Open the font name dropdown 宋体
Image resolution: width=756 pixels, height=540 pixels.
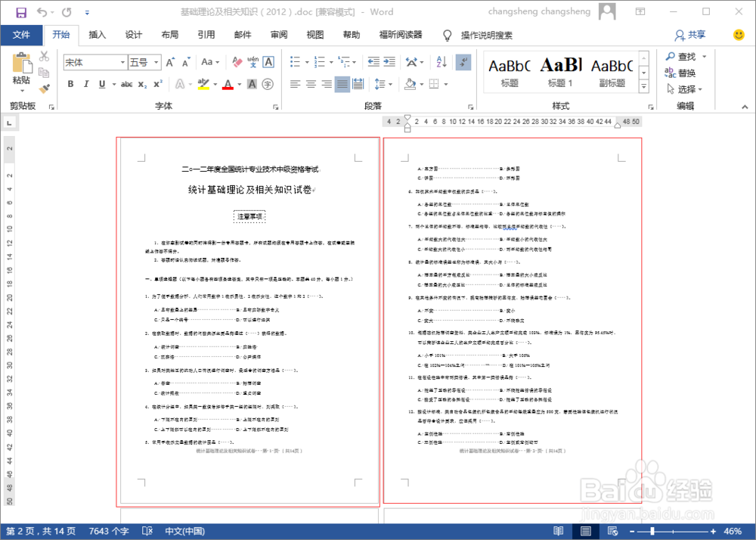tap(124, 63)
